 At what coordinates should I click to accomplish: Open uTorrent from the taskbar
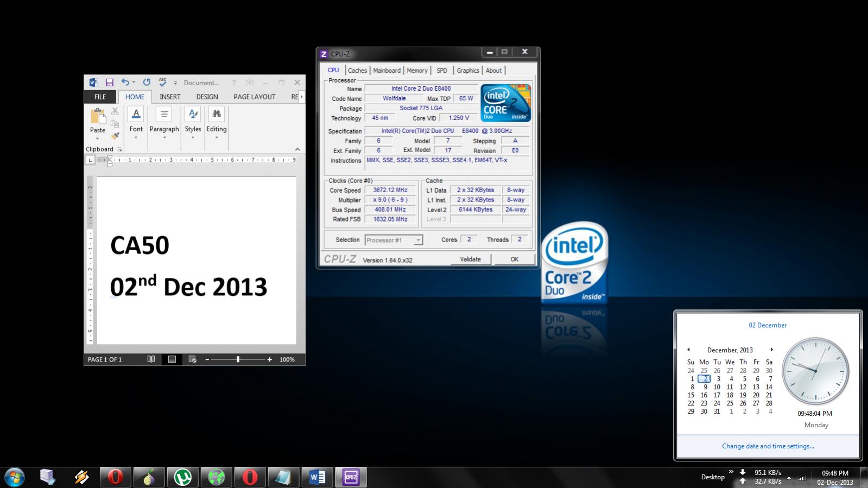(182, 477)
